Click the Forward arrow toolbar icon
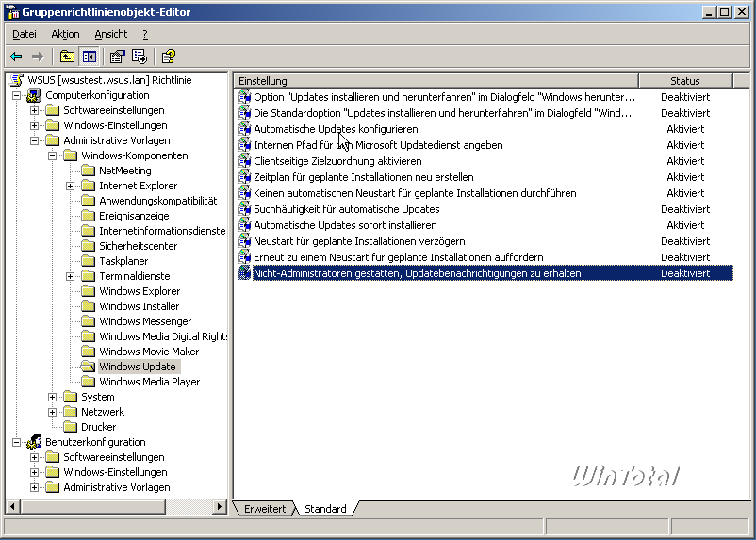Image resolution: width=756 pixels, height=540 pixels. tap(38, 57)
